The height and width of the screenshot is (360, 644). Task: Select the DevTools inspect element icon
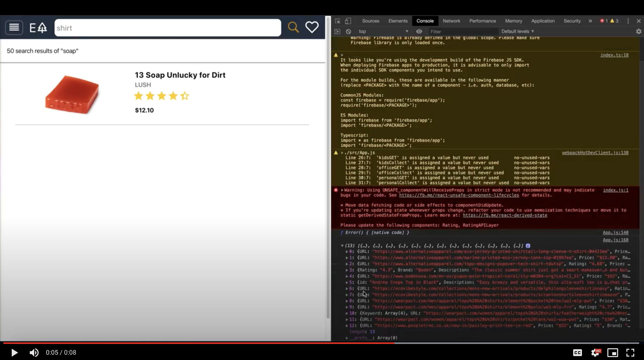tap(337, 21)
